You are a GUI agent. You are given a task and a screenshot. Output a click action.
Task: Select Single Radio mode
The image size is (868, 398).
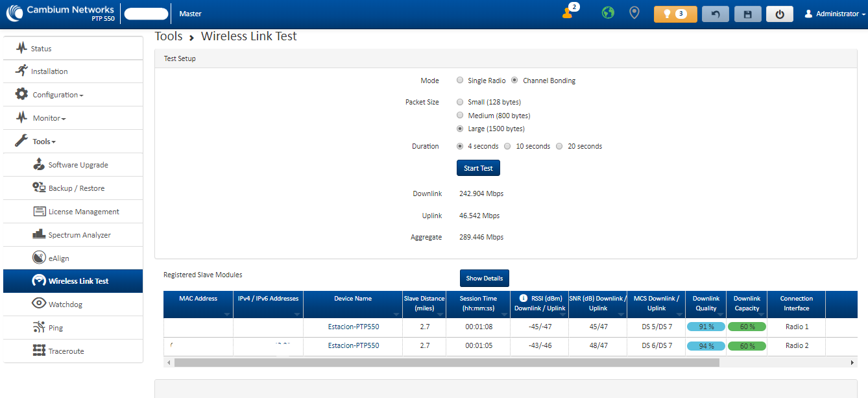point(460,81)
